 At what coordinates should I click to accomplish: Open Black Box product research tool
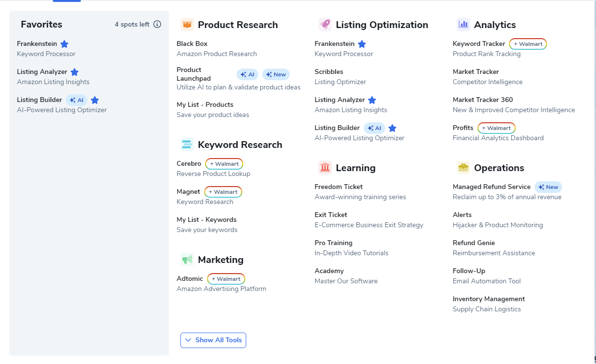(x=192, y=44)
